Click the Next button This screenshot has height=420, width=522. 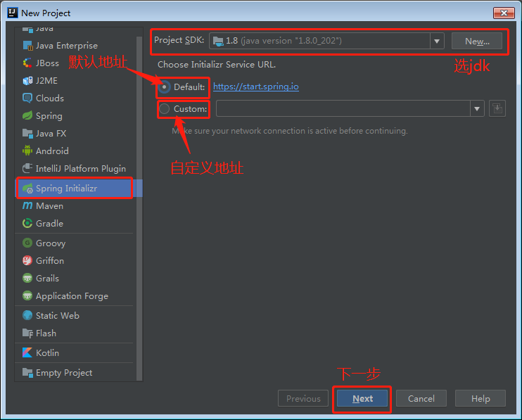coord(362,398)
